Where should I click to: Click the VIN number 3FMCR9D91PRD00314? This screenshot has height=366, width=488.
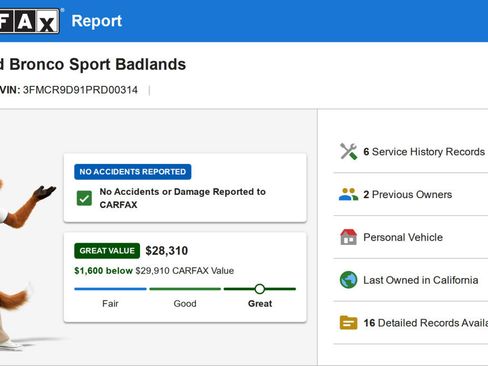pos(80,90)
